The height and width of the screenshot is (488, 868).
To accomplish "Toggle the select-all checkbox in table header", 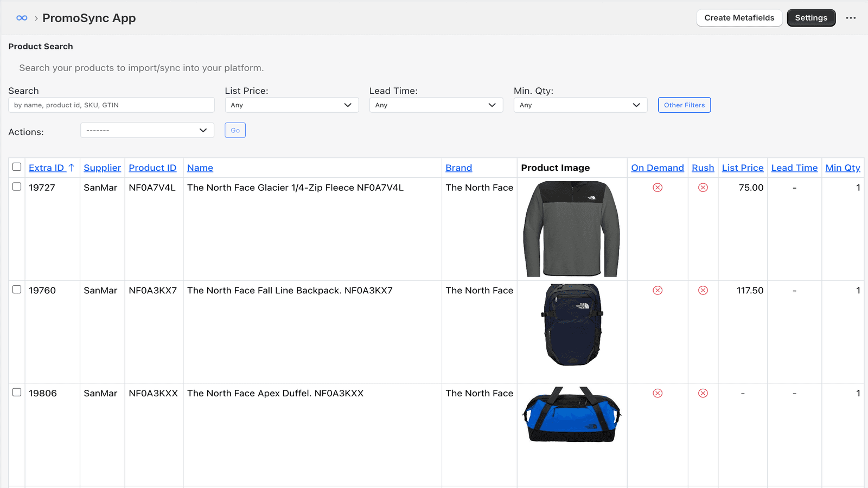I will tap(17, 167).
